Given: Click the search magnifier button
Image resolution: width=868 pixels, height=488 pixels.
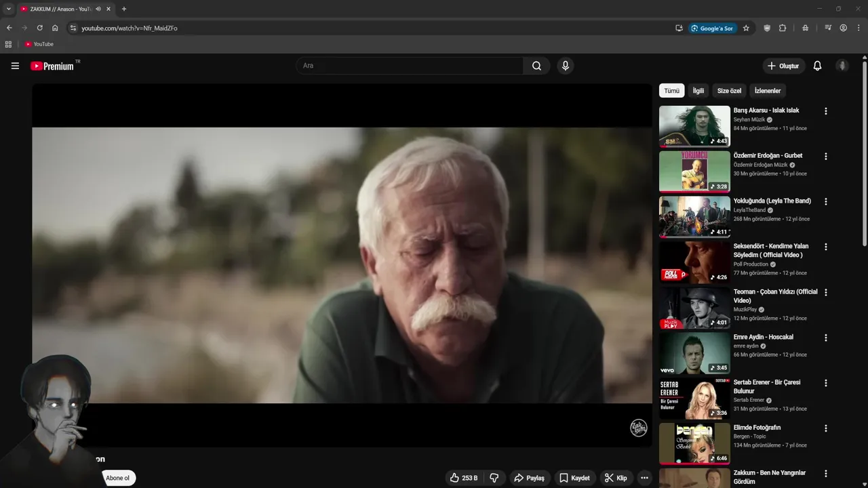Looking at the screenshot, I should [x=536, y=66].
